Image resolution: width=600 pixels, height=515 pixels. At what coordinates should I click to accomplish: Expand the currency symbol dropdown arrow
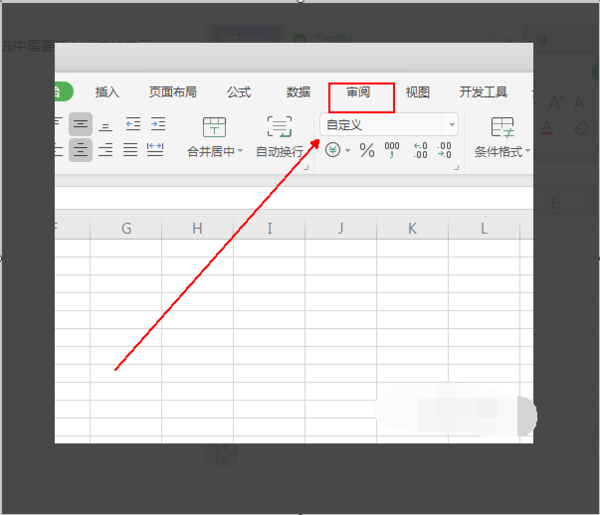click(348, 150)
